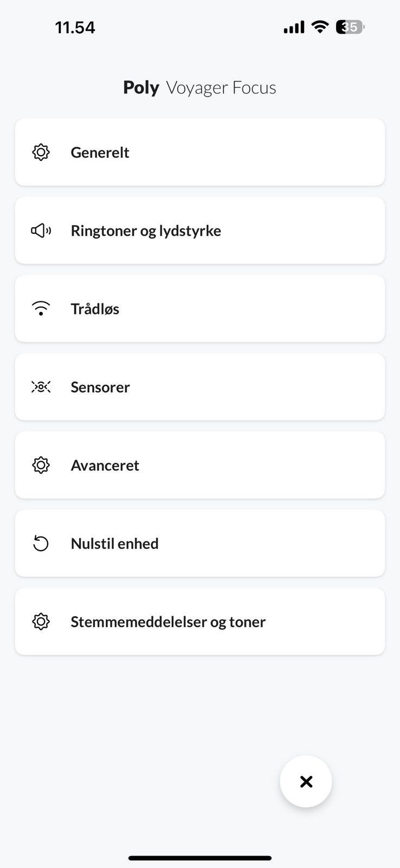Select the Trådløs menu item
400x868 pixels.
(x=199, y=309)
